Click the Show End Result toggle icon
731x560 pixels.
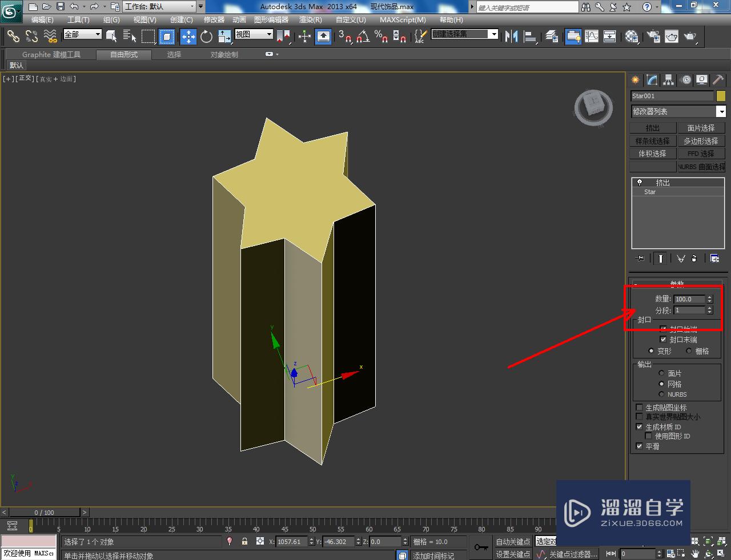click(x=660, y=259)
